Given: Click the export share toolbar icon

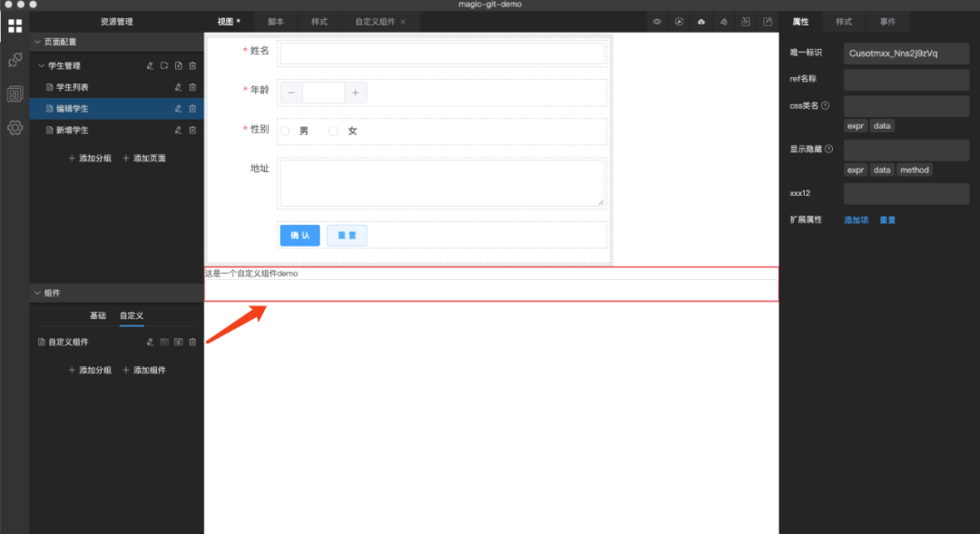Looking at the screenshot, I should (769, 22).
